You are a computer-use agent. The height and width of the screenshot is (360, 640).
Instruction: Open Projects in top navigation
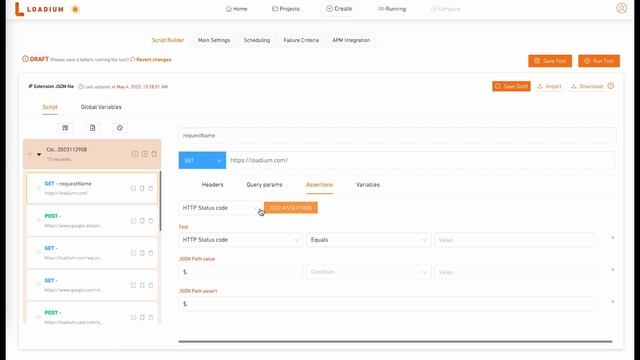tap(286, 9)
